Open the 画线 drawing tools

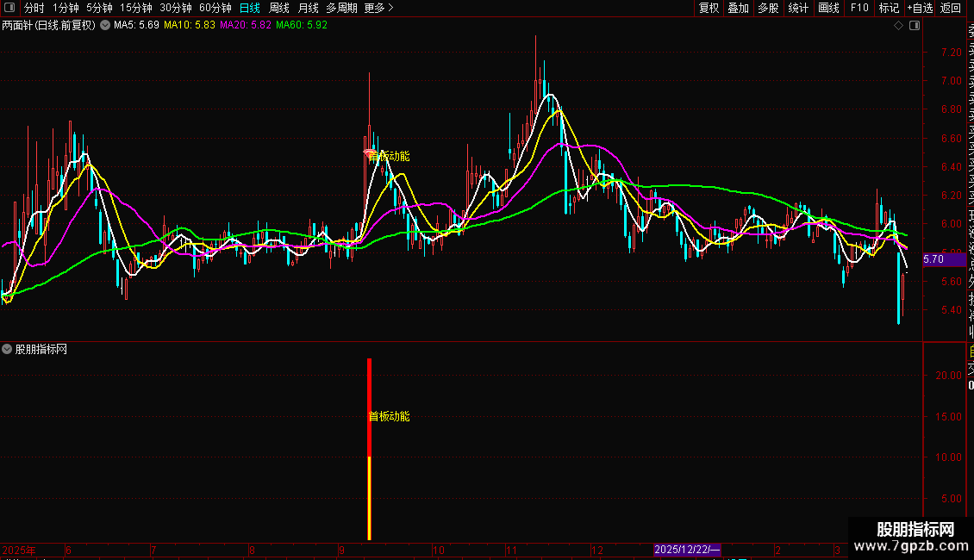[828, 8]
